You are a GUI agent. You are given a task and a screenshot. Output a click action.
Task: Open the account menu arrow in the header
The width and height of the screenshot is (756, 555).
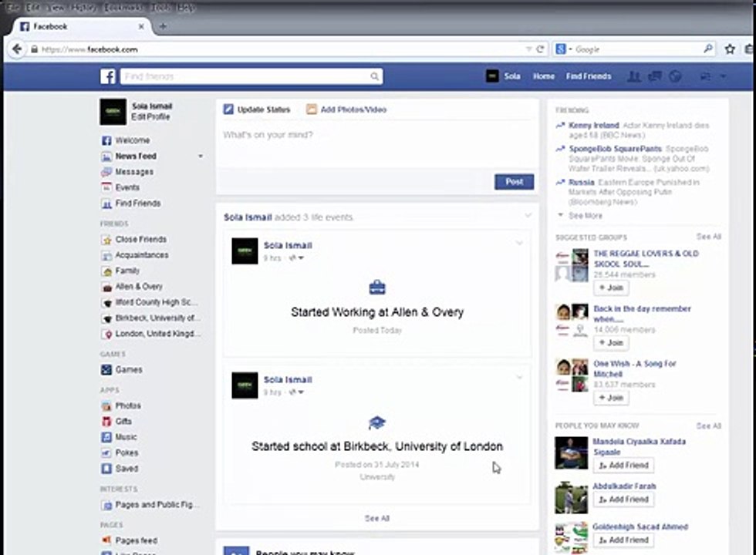[722, 76]
